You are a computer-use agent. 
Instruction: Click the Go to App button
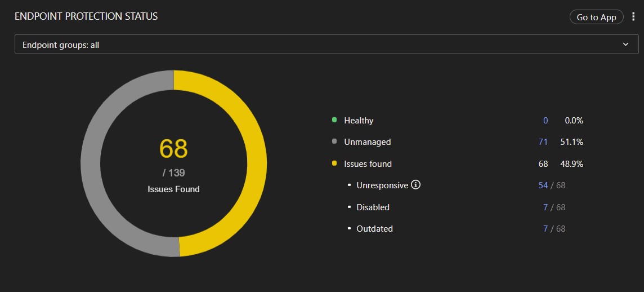(x=596, y=17)
